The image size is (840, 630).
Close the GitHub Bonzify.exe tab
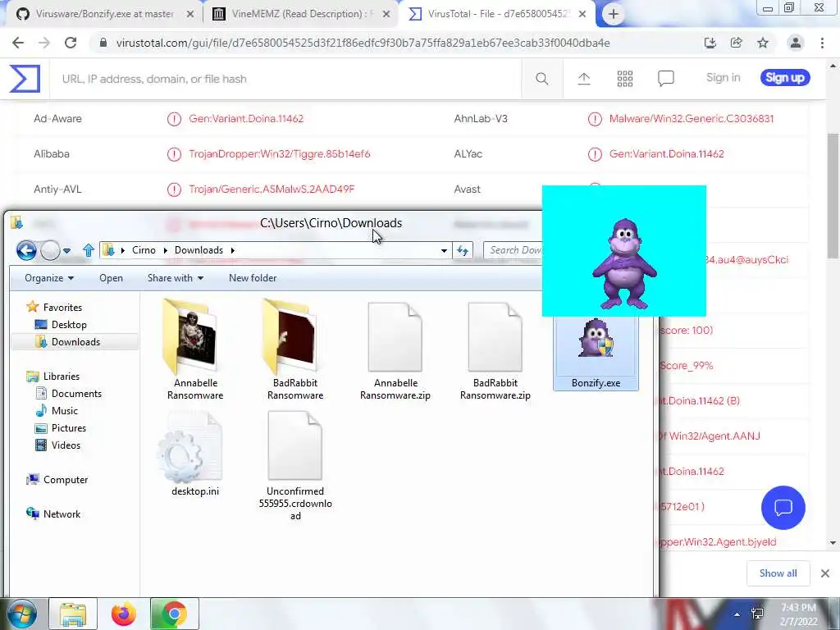coord(189,15)
